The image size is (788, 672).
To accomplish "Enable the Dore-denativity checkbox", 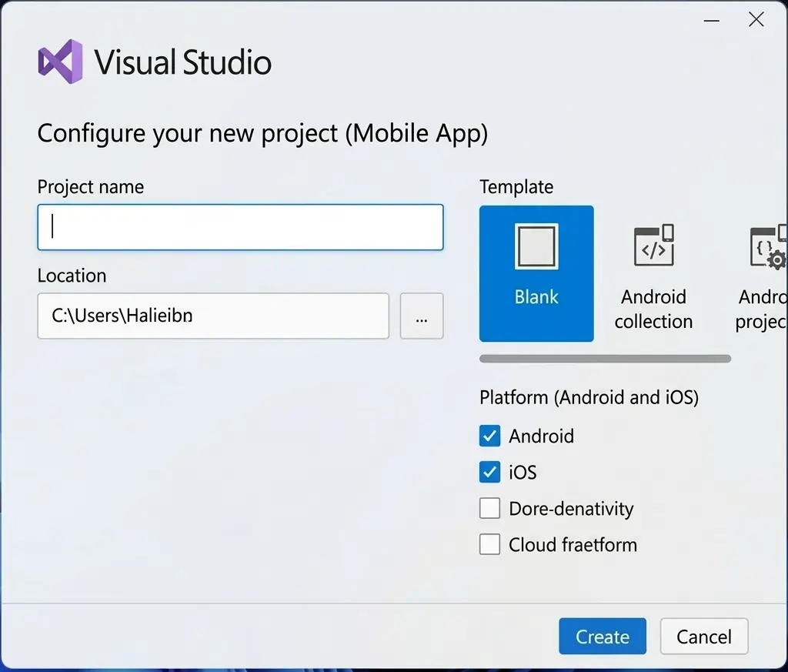I will (489, 508).
